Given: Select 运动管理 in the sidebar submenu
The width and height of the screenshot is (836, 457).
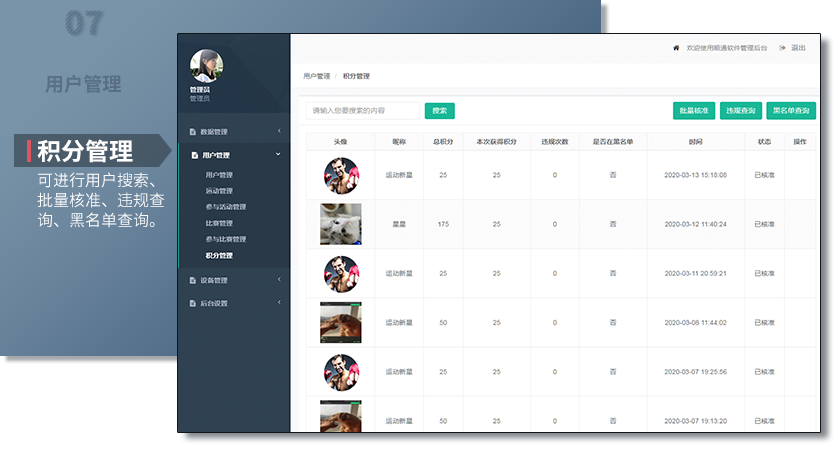Looking at the screenshot, I should coord(219,191).
